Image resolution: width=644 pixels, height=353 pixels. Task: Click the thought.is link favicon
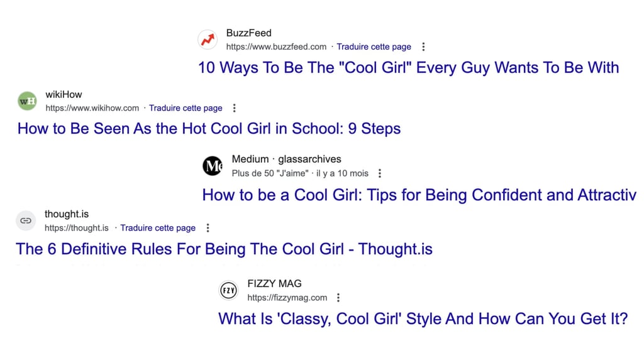[26, 221]
